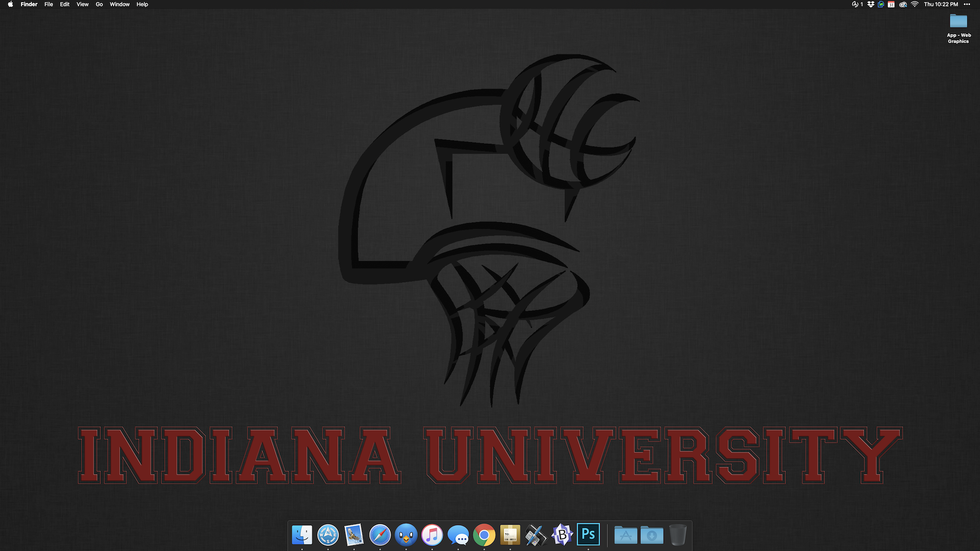
Task: Open the Trash in the Dock
Action: tap(678, 534)
